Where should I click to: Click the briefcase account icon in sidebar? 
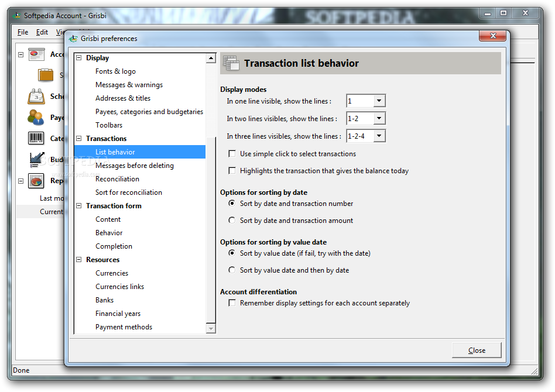[46, 75]
